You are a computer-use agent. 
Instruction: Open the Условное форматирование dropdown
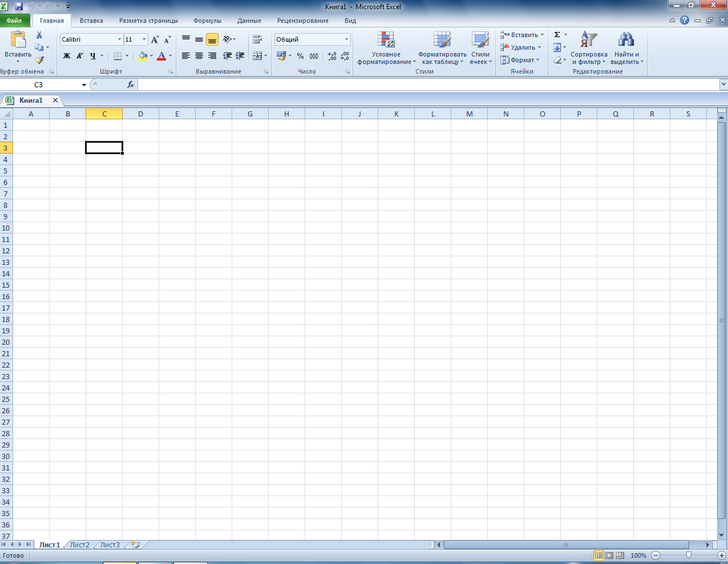point(386,49)
